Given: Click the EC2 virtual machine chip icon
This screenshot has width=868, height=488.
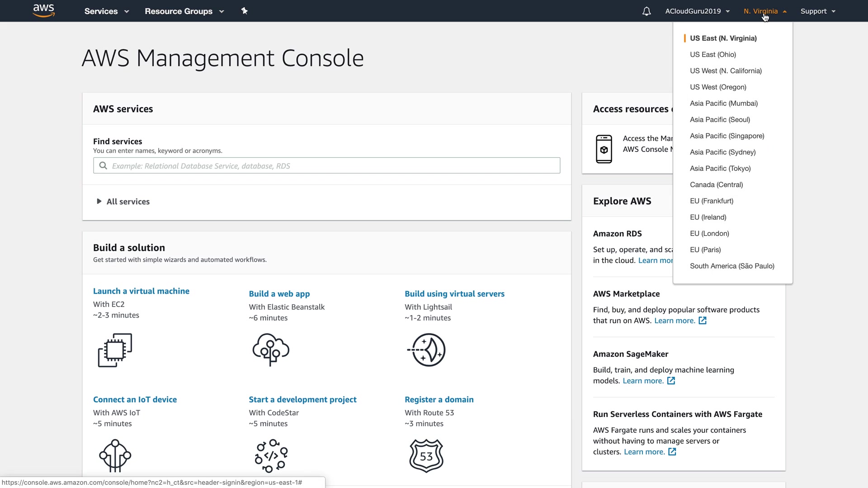Looking at the screenshot, I should pos(115,350).
